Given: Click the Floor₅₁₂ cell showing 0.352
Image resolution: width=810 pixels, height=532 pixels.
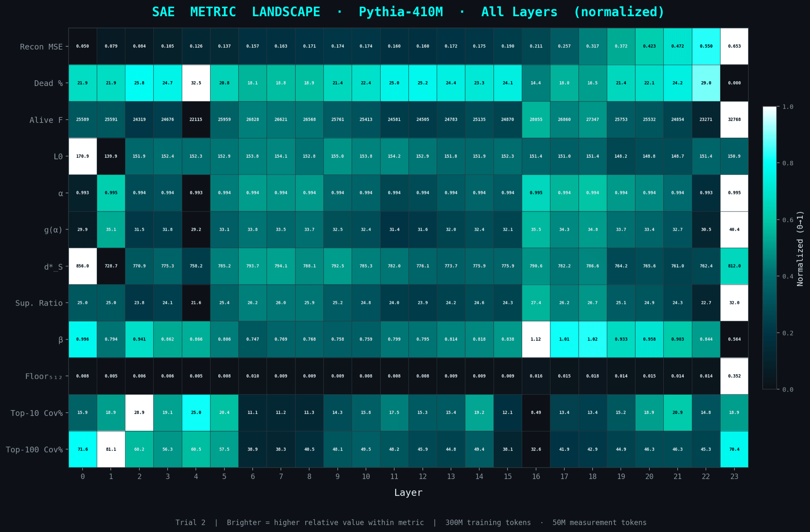Looking at the screenshot, I should [734, 376].
